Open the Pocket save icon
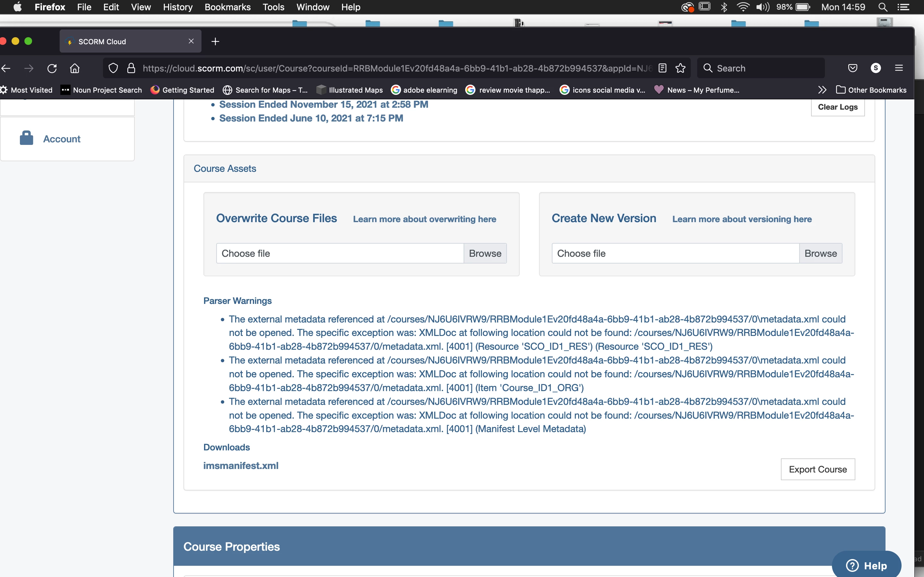 [852, 68]
